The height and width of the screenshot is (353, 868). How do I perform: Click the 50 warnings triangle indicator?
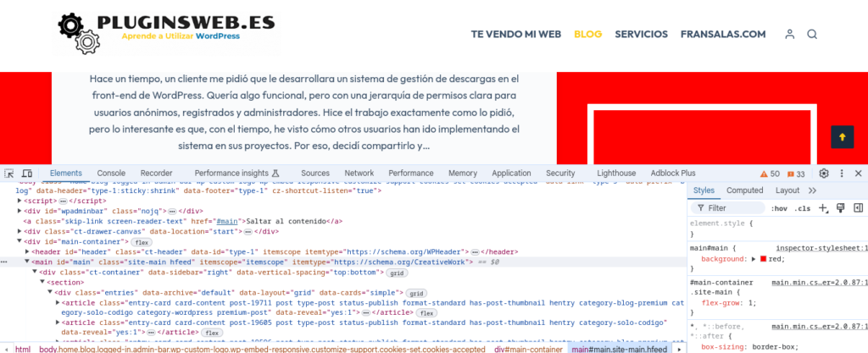(x=770, y=174)
